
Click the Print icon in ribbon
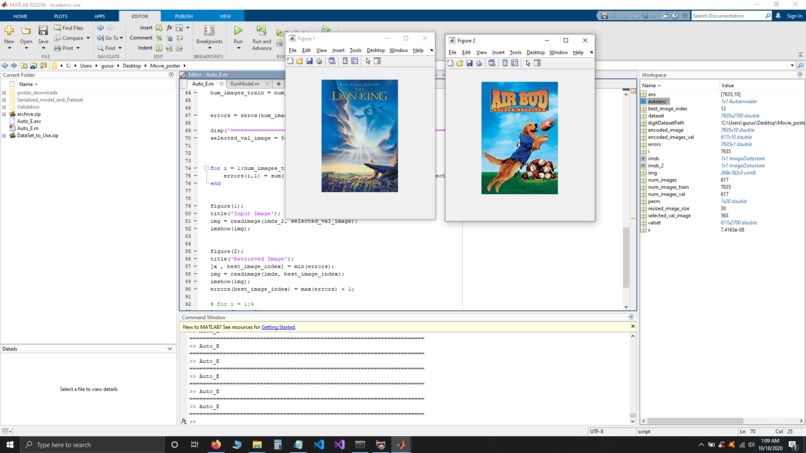pos(58,48)
